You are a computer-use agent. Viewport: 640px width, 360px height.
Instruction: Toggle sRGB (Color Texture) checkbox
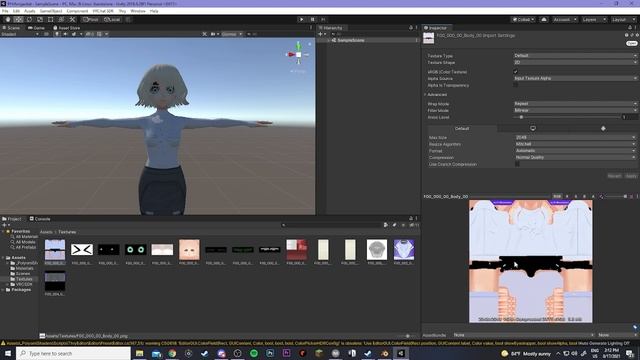click(x=516, y=72)
